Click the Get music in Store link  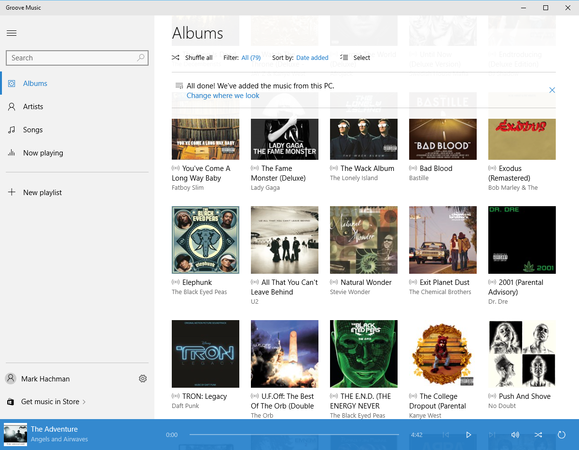tap(50, 402)
